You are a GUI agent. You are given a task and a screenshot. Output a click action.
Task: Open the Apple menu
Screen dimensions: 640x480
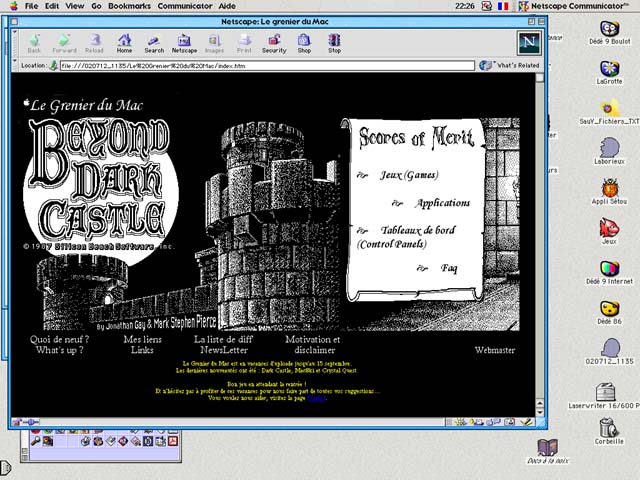[x=13, y=6]
